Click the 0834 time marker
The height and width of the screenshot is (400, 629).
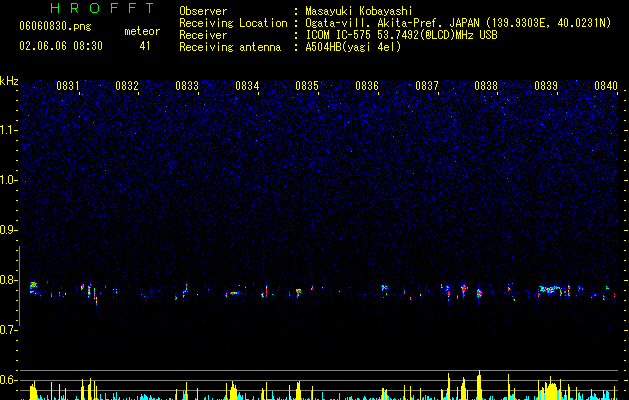(247, 86)
